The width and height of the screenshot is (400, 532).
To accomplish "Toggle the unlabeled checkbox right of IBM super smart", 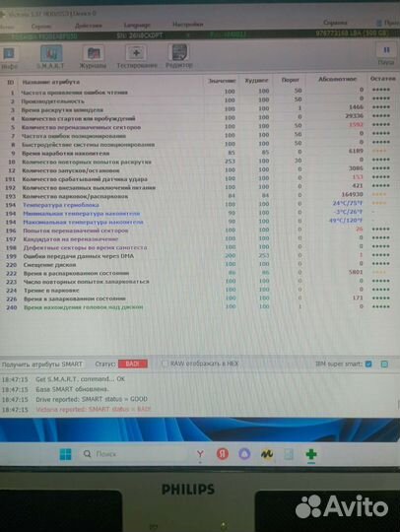I will click(384, 365).
